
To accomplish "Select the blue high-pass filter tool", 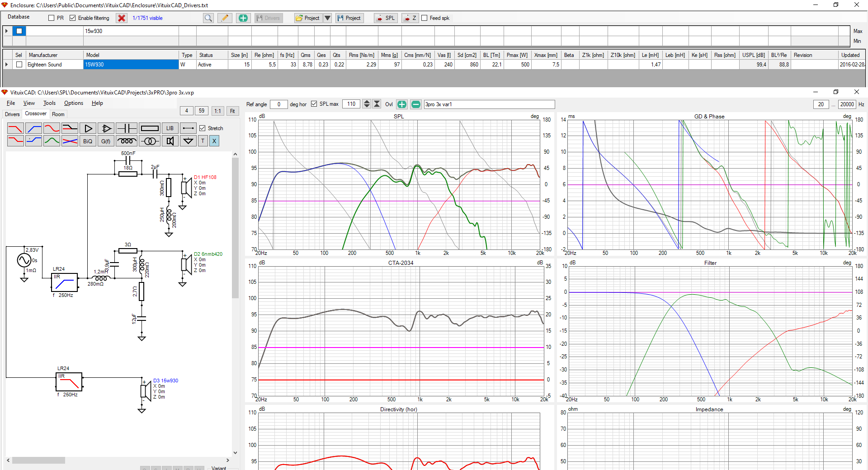I will (33, 128).
